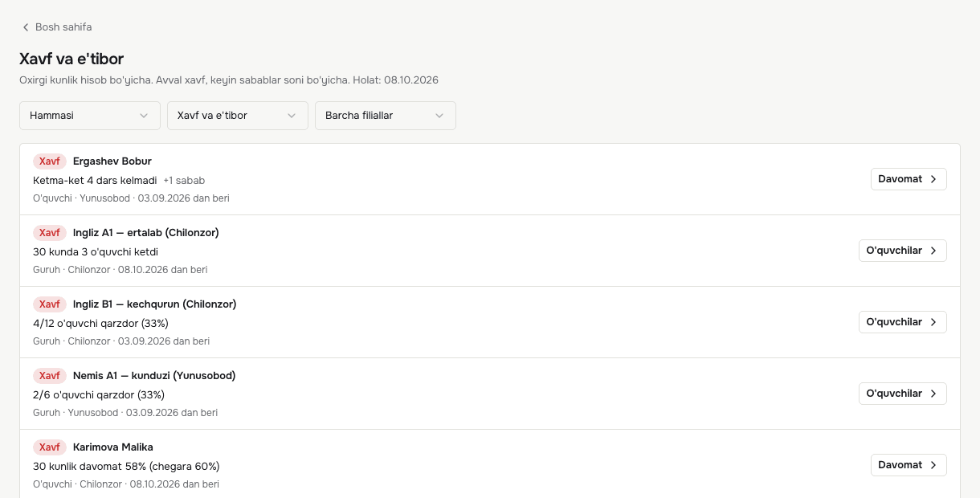Select the Ingliz B1 — kechqurun (Chilonzor) title
Viewport: 980px width, 498px height.
(154, 304)
